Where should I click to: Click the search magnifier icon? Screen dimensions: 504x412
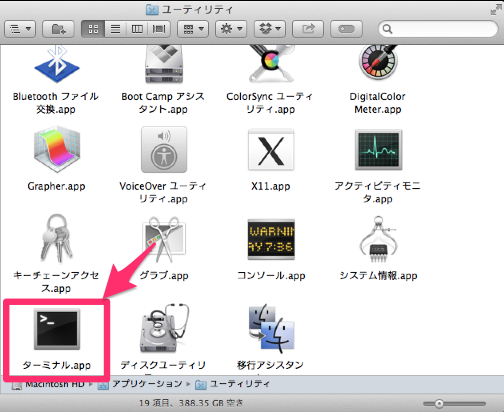387,29
